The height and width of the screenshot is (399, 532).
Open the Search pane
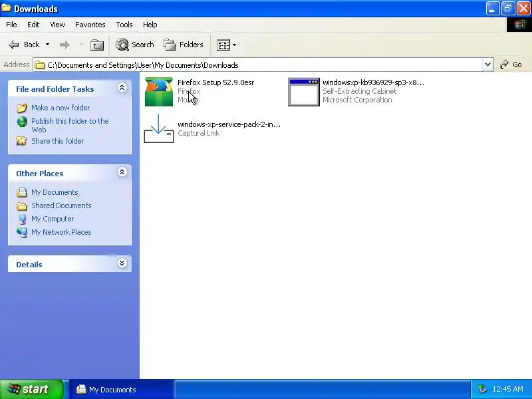(x=135, y=45)
